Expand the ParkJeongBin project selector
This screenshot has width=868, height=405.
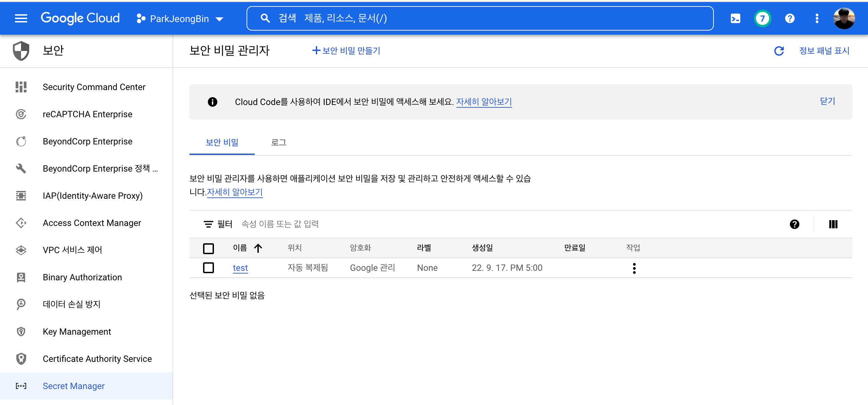(x=180, y=19)
